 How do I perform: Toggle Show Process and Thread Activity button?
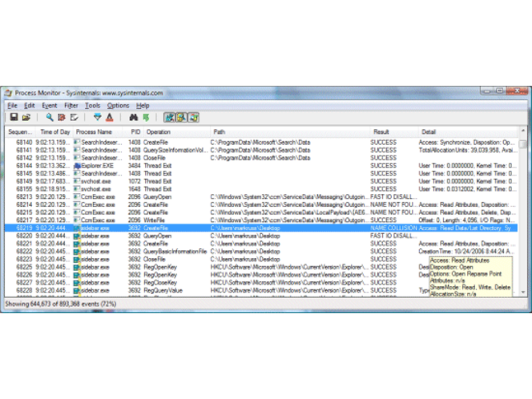pos(193,118)
